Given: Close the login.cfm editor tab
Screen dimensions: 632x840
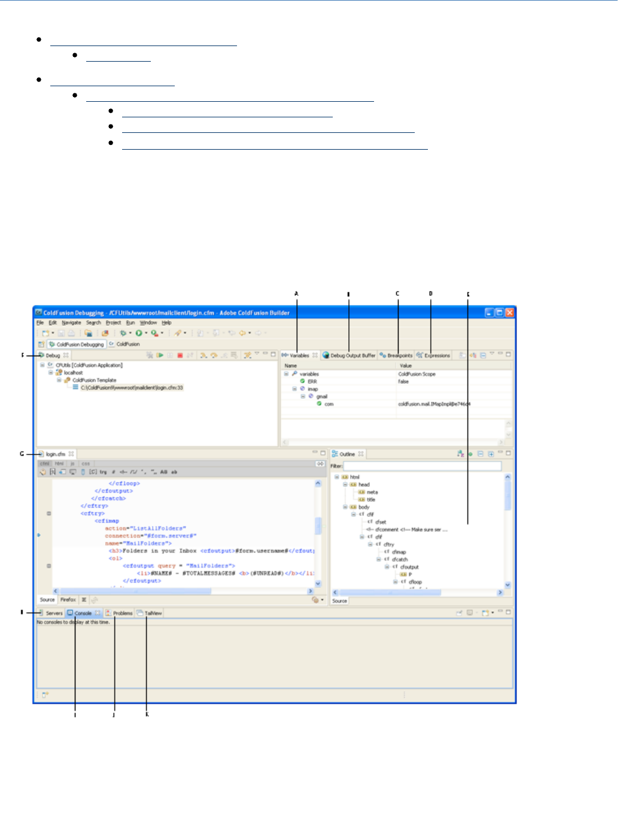Looking at the screenshot, I should click(x=71, y=454).
